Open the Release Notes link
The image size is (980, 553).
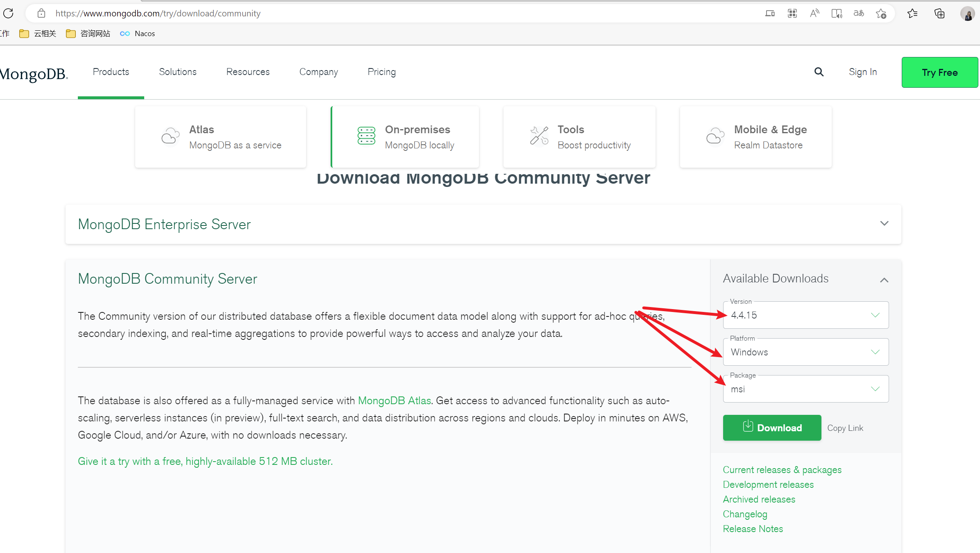753,529
